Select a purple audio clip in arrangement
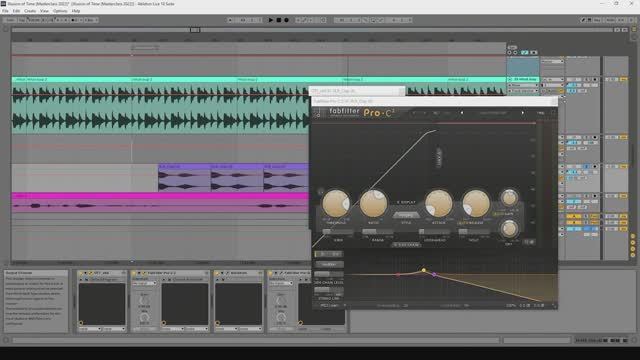 (x=184, y=178)
